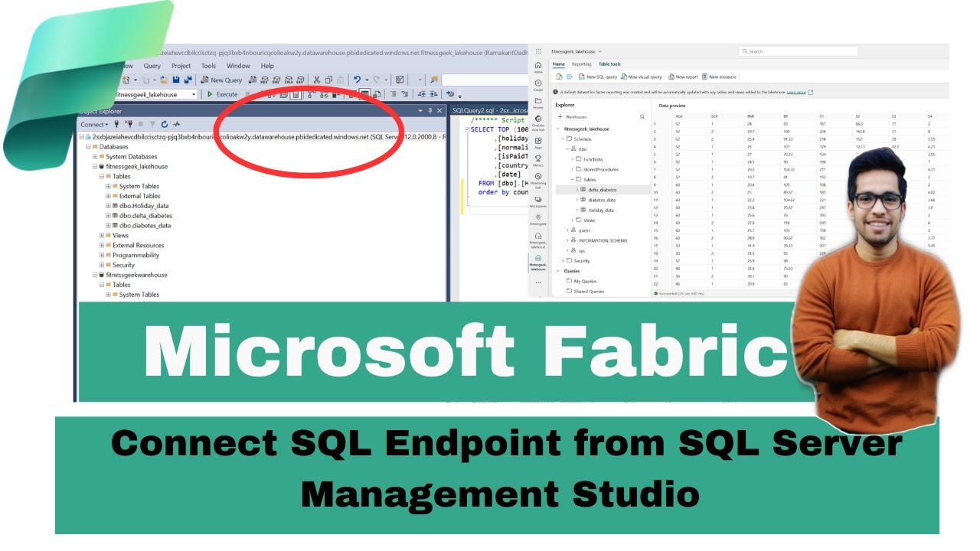Screen dimensions: 980x551
Task: Open the Window menu in SSMS
Action: point(238,66)
